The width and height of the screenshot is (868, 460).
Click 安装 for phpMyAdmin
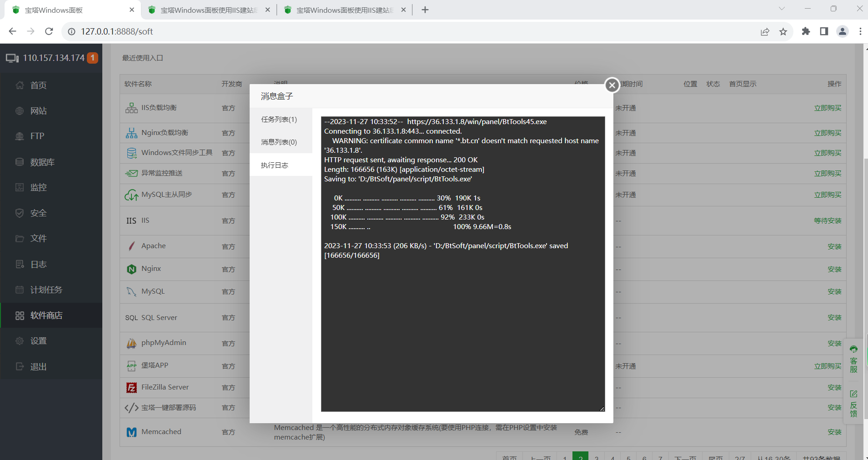point(834,343)
